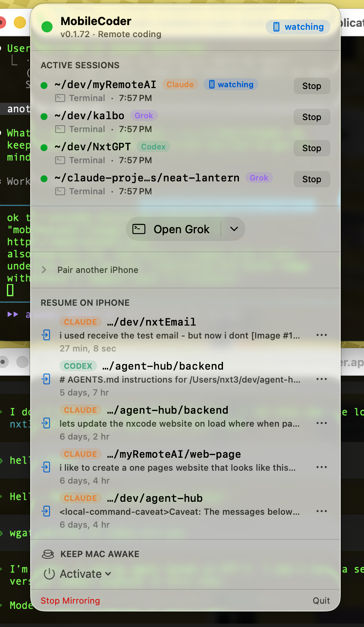Select …/dev/agent-hub entry title

tap(155, 498)
